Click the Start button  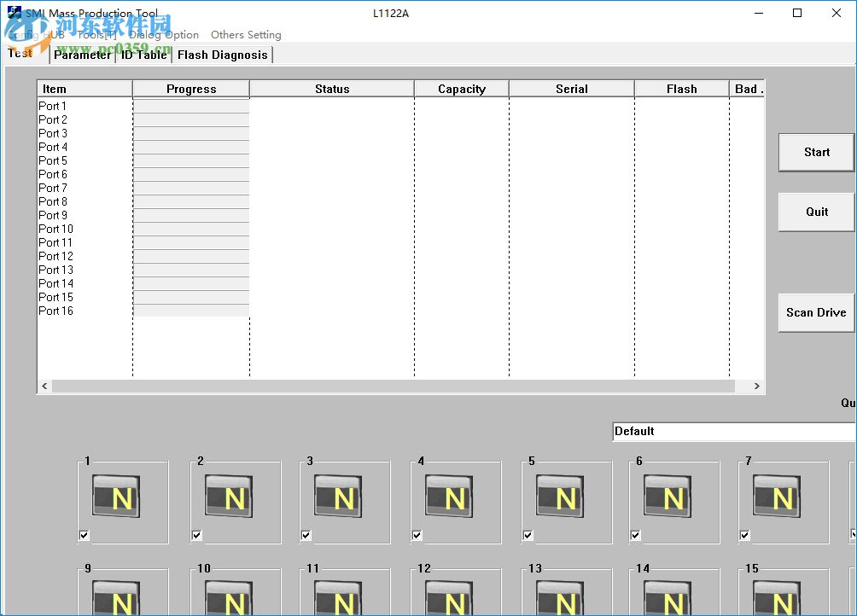tap(817, 153)
